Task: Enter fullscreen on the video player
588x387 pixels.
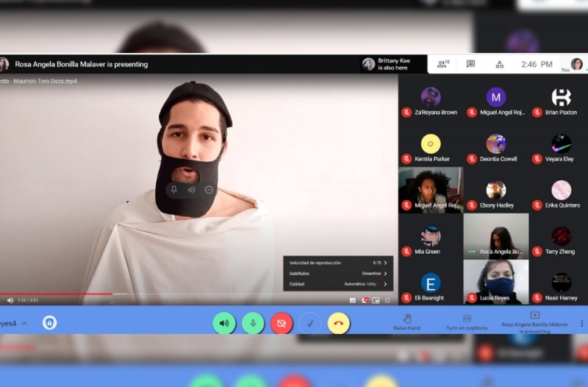Action: pos(387,300)
